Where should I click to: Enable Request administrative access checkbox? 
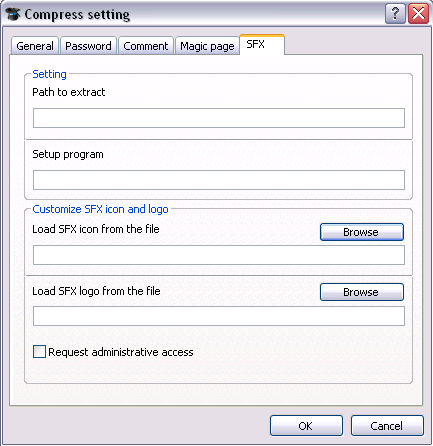[39, 352]
